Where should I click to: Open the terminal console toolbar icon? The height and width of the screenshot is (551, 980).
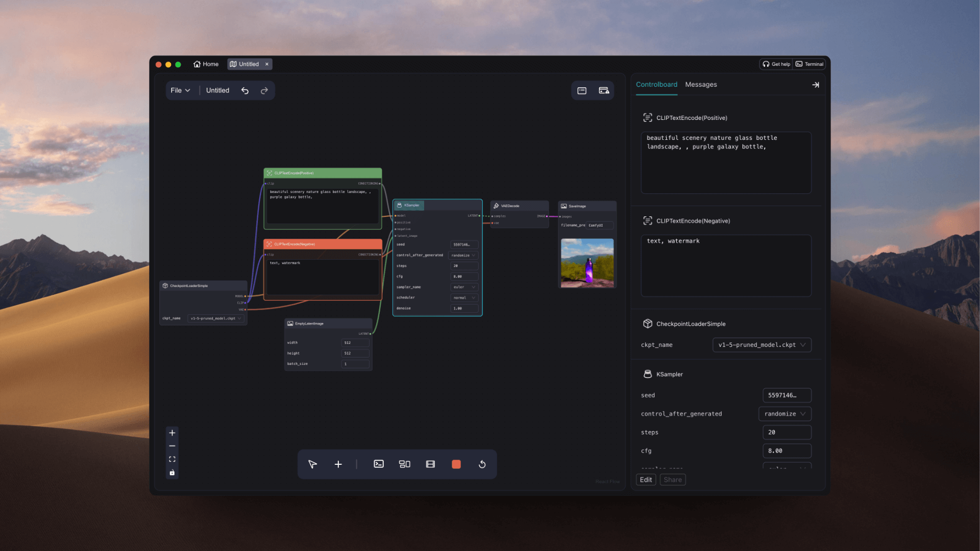pyautogui.click(x=379, y=464)
